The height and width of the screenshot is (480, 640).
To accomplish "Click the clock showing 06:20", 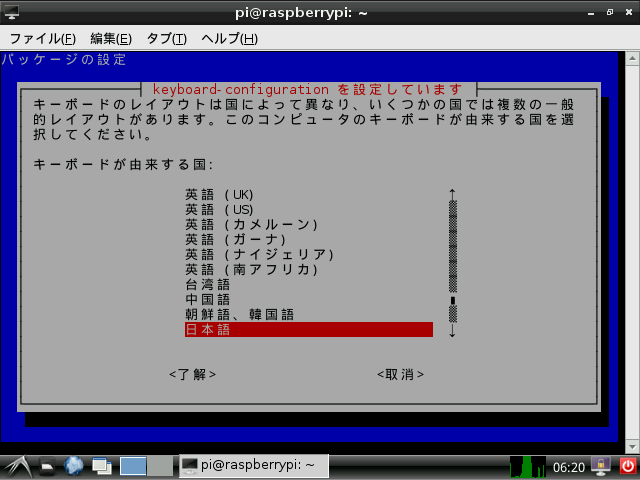I will 569,467.
